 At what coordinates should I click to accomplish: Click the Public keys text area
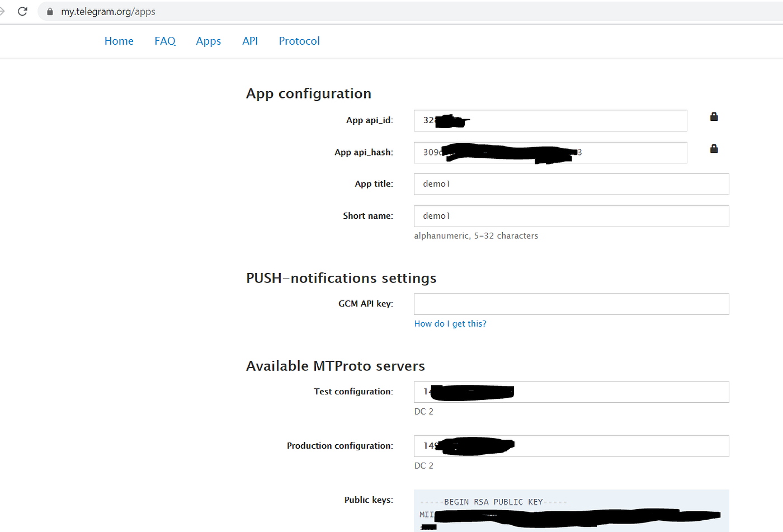pos(572,511)
